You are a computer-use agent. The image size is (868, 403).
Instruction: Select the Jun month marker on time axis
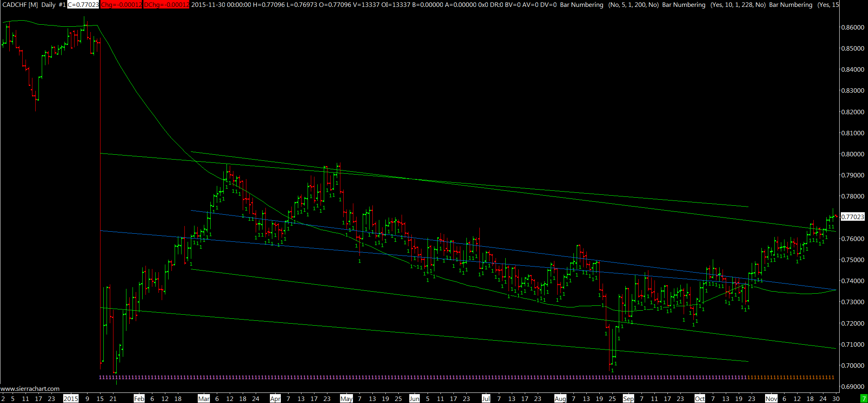click(415, 399)
